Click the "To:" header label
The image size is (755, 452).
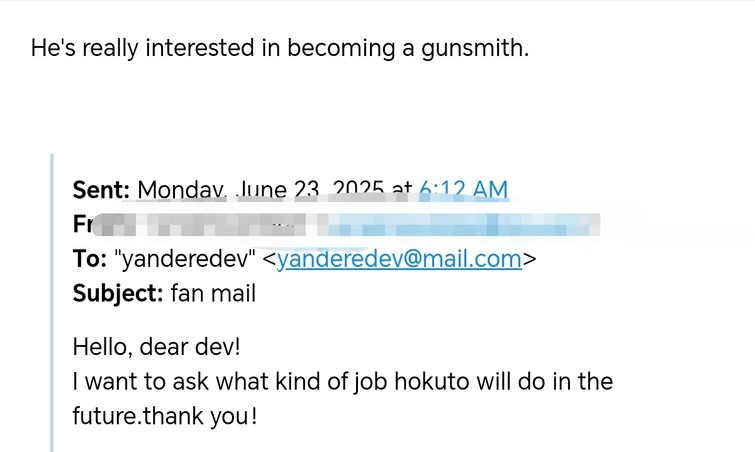(91, 259)
